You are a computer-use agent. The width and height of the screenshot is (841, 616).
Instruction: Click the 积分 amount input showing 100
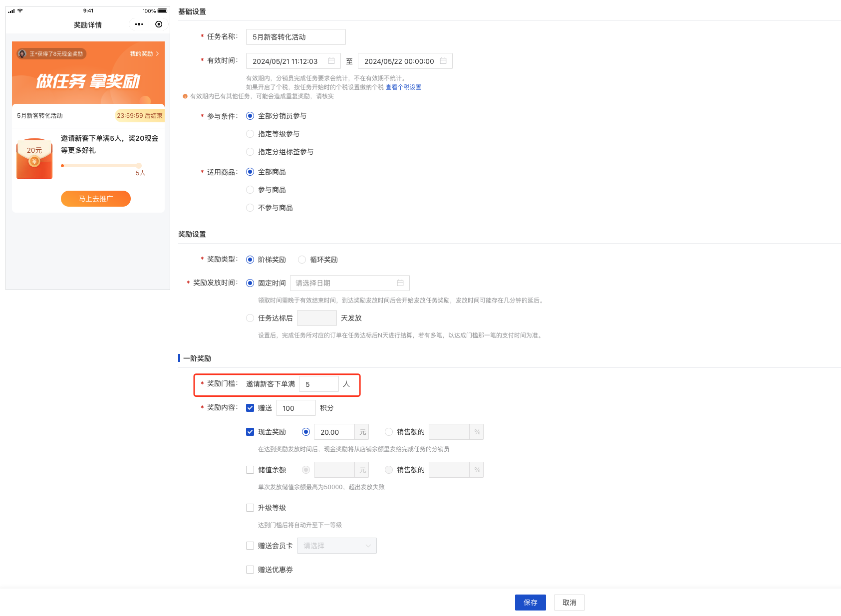coord(296,408)
